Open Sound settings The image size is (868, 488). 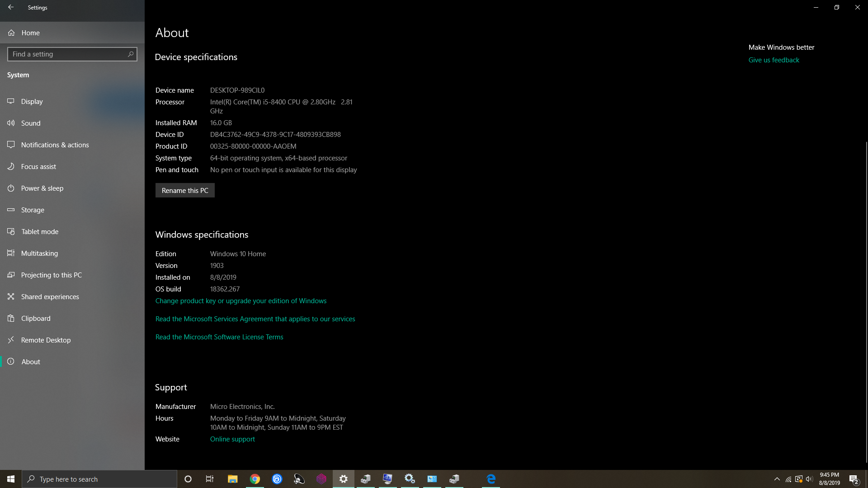click(x=30, y=123)
